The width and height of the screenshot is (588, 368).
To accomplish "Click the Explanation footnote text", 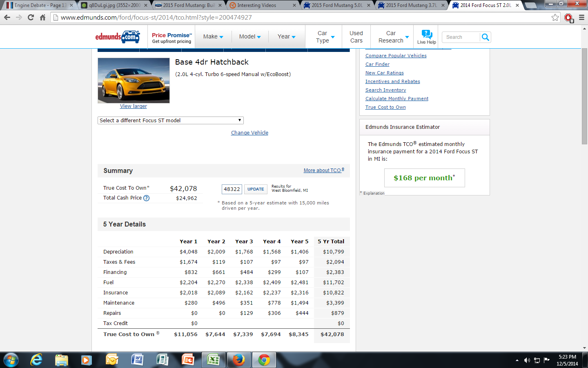I will point(374,193).
